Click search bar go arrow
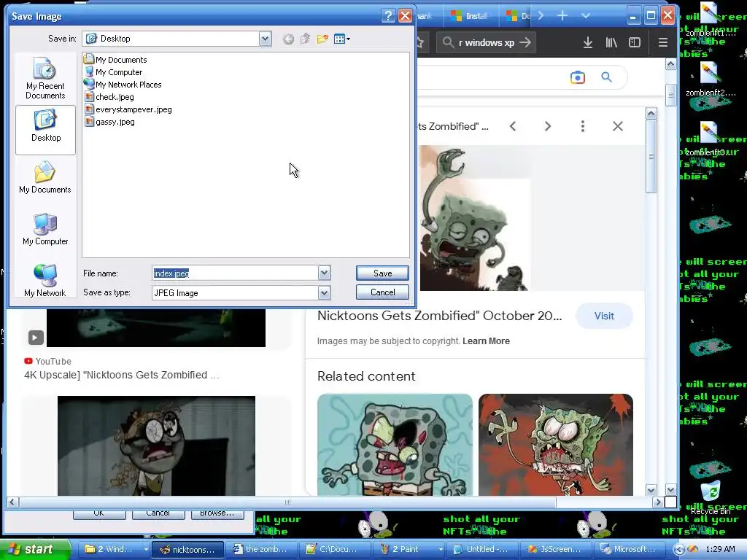This screenshot has width=747, height=560. click(525, 42)
